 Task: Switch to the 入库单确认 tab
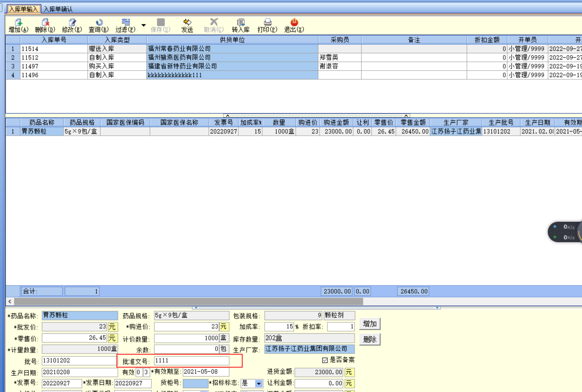point(58,9)
